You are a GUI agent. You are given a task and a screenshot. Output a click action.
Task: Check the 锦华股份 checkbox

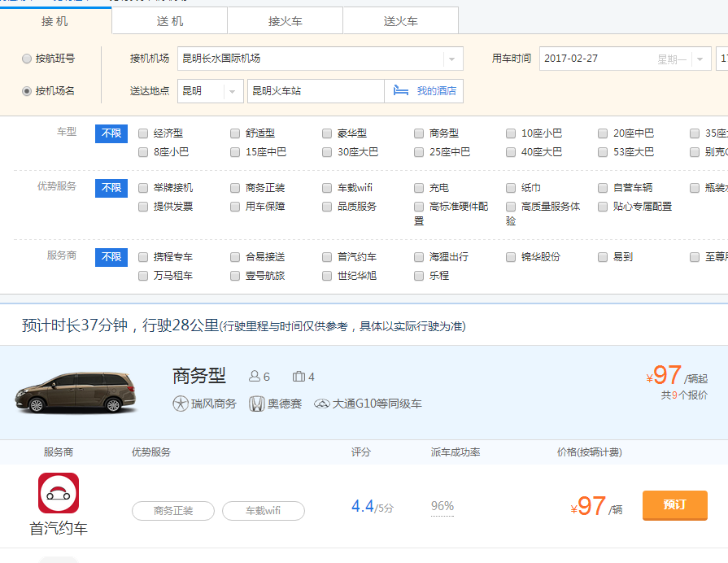(x=511, y=257)
